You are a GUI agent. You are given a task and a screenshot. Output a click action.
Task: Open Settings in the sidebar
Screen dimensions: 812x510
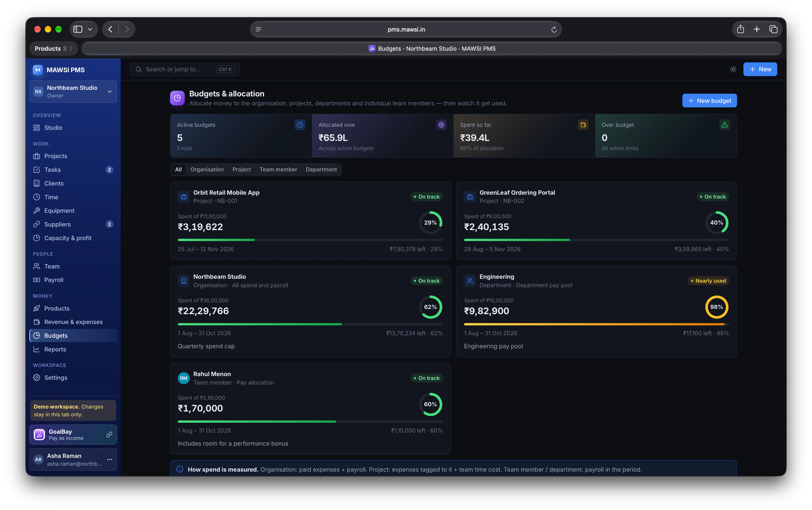coord(73,377)
